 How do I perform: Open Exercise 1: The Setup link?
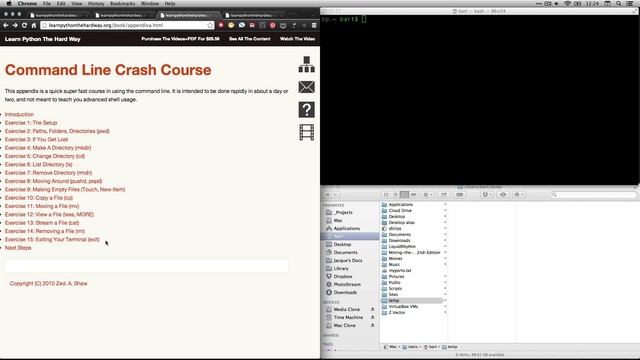point(31,123)
